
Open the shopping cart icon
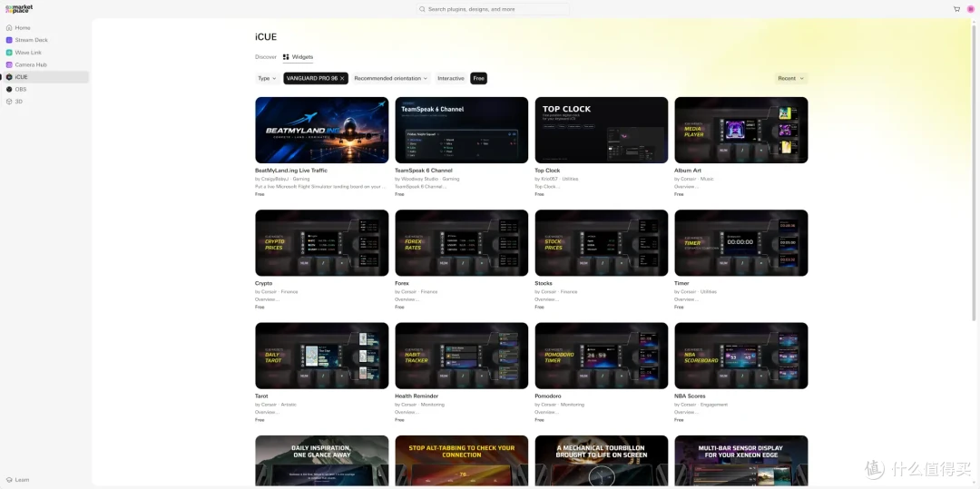coord(956,9)
